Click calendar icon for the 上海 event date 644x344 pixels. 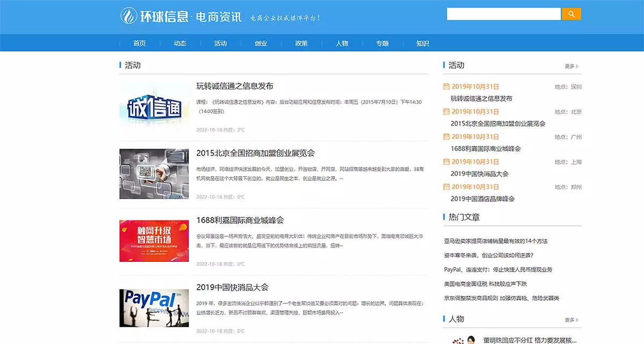click(446, 162)
